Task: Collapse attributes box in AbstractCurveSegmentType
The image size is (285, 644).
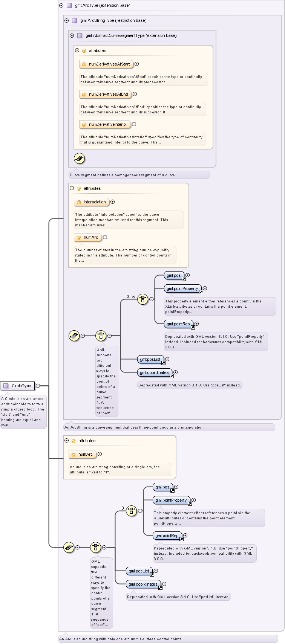Action: click(77, 50)
